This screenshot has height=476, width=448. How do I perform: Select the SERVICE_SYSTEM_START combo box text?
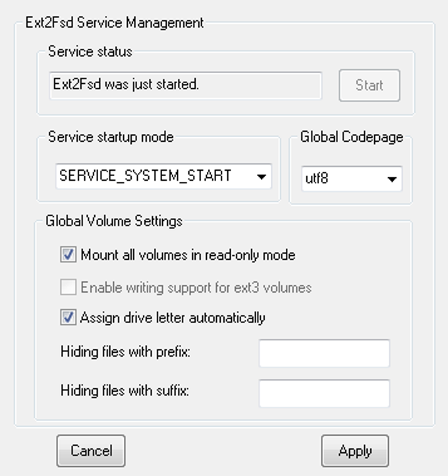click(x=146, y=176)
